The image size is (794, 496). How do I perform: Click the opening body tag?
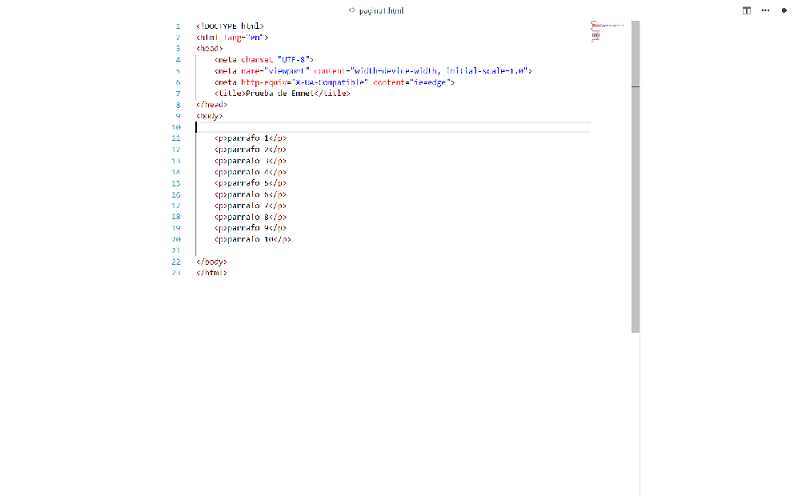209,116
